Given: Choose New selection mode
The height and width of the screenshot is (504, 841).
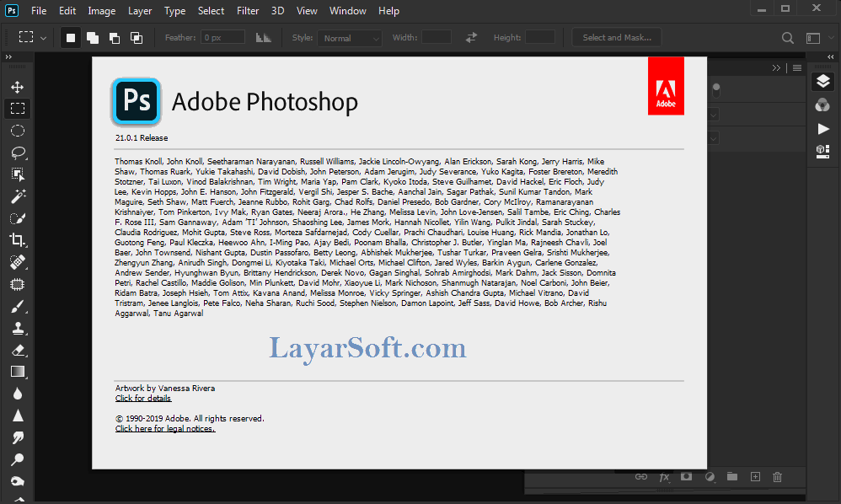Looking at the screenshot, I should click(71, 38).
